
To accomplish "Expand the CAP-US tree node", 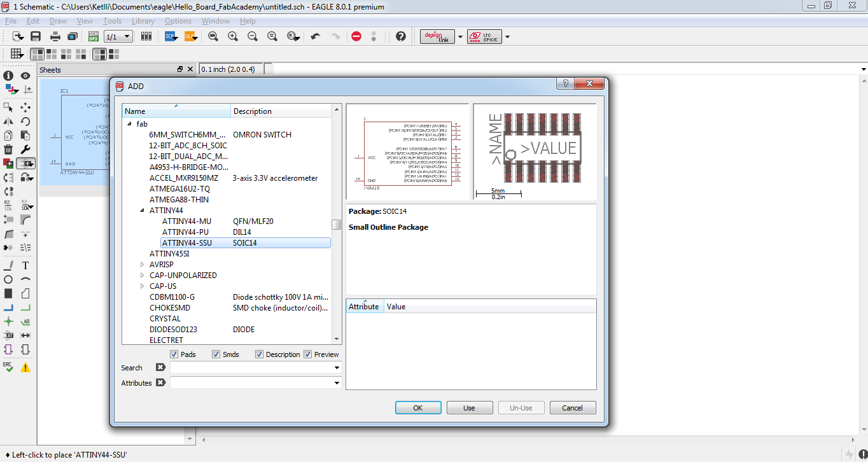I will point(143,286).
